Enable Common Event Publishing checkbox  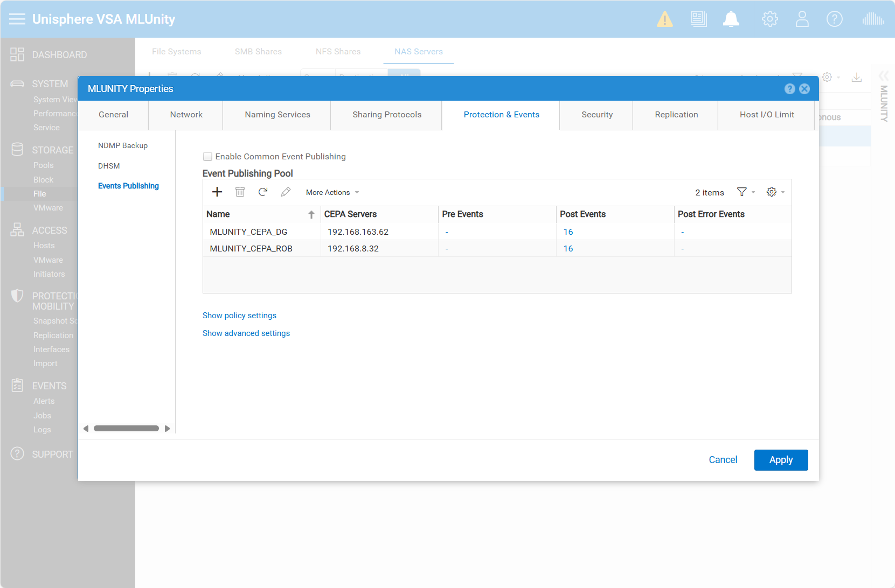point(207,157)
